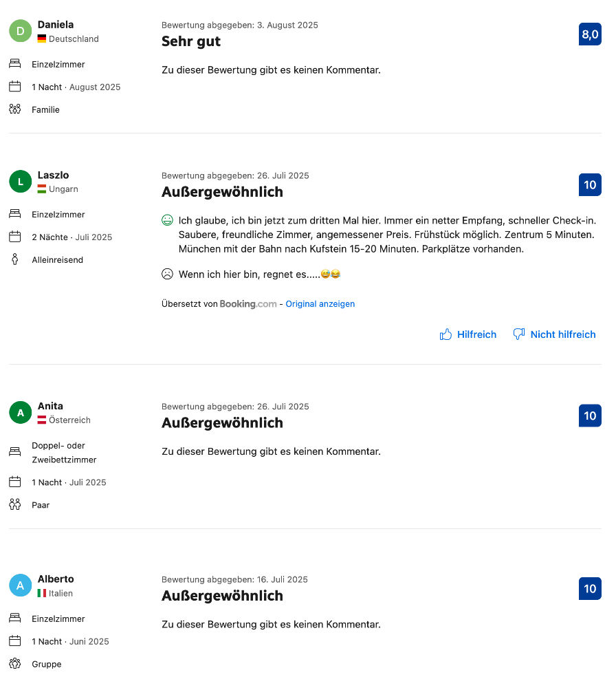Click Daniela's green D avatar
This screenshot has width=616, height=688.
pyautogui.click(x=20, y=31)
